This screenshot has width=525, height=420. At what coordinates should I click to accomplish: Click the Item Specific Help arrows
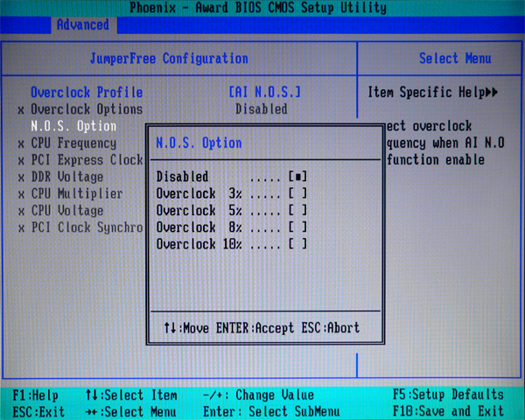click(x=491, y=92)
